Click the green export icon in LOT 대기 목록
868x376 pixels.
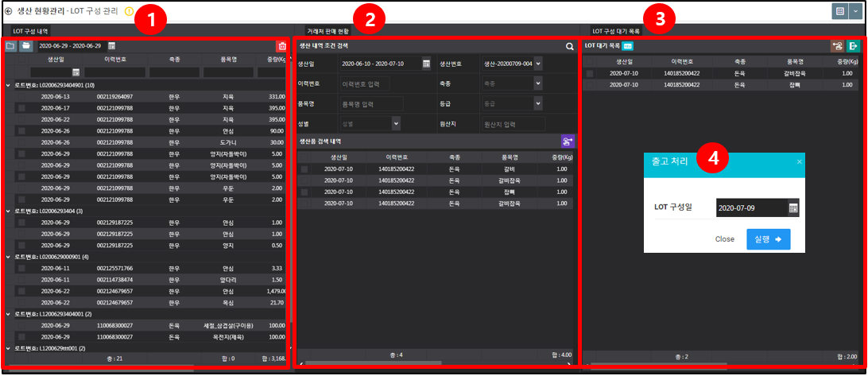coord(853,46)
